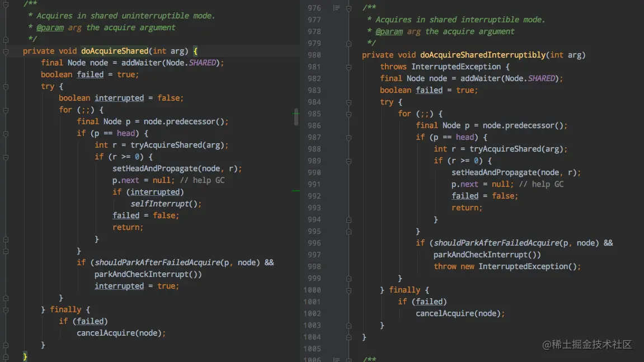The width and height of the screenshot is (644, 362).
Task: Click line number 980 in gutter
Action: point(314,55)
